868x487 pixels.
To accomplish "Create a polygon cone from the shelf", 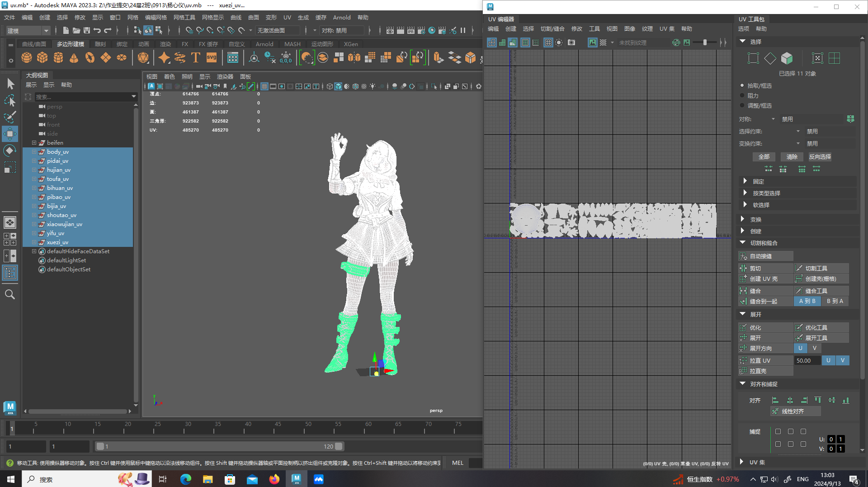I will click(x=74, y=57).
